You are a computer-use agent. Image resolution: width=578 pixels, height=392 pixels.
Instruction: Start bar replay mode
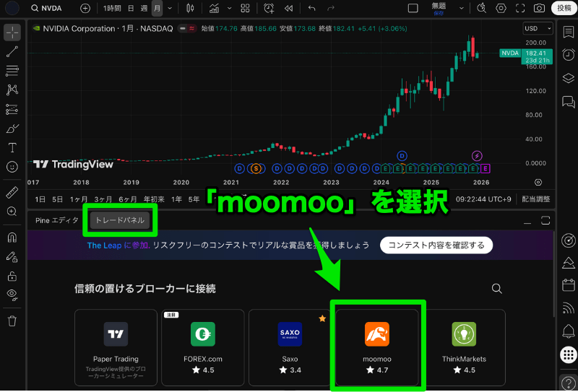pyautogui.click(x=288, y=9)
